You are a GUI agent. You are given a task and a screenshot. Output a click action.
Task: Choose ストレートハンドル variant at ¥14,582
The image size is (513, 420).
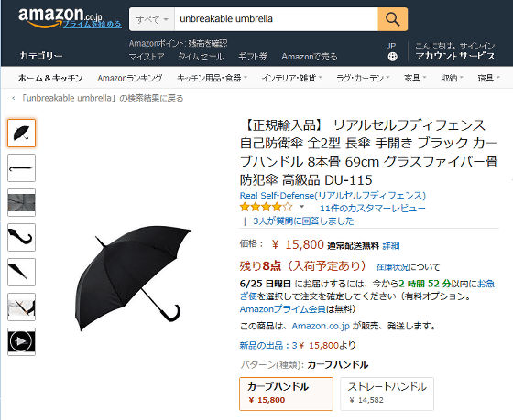pyautogui.click(x=387, y=393)
